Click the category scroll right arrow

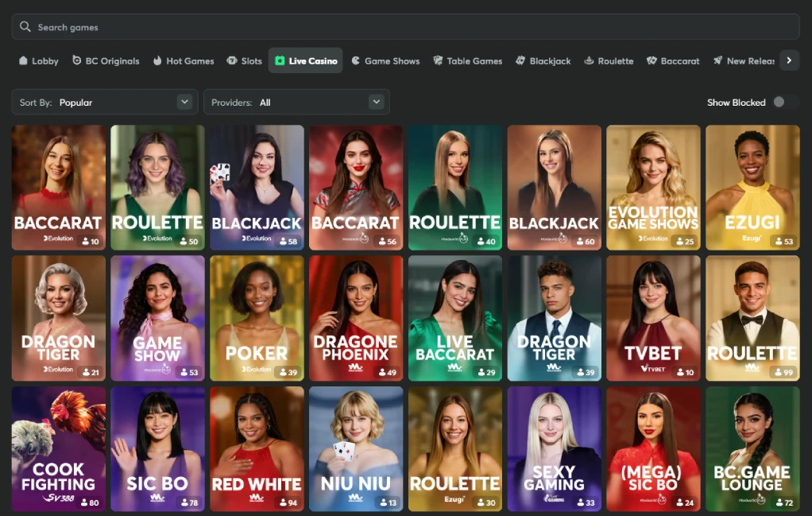[789, 60]
